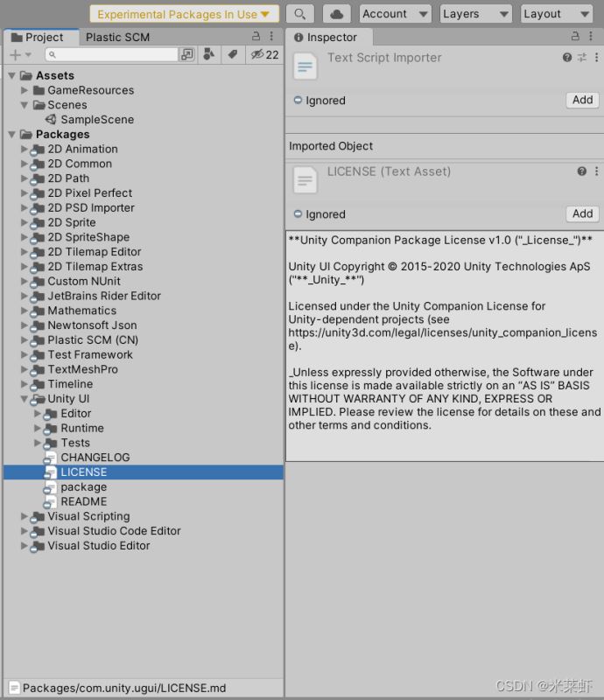This screenshot has width=604, height=700.
Task: Open Unity cloud services icon
Action: [x=336, y=14]
